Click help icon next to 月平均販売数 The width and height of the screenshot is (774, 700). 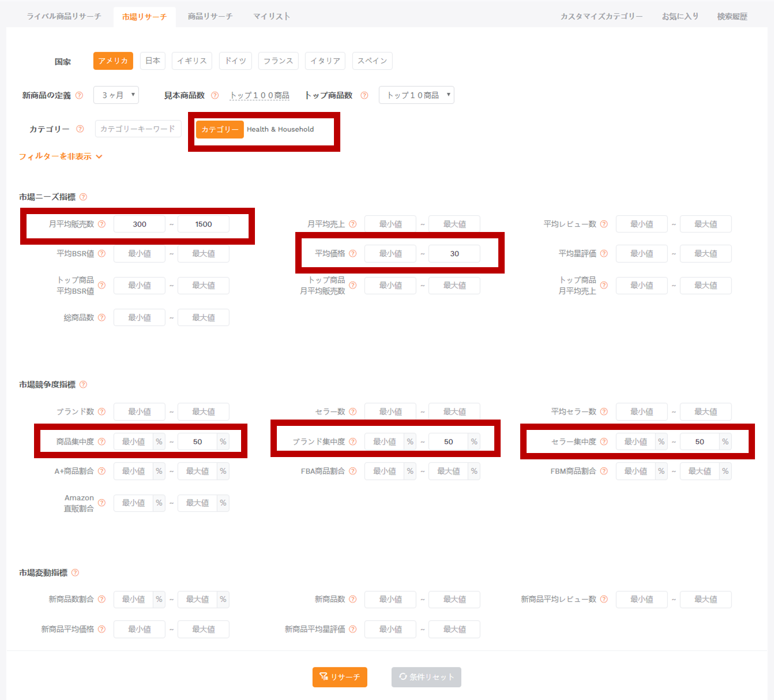(102, 224)
